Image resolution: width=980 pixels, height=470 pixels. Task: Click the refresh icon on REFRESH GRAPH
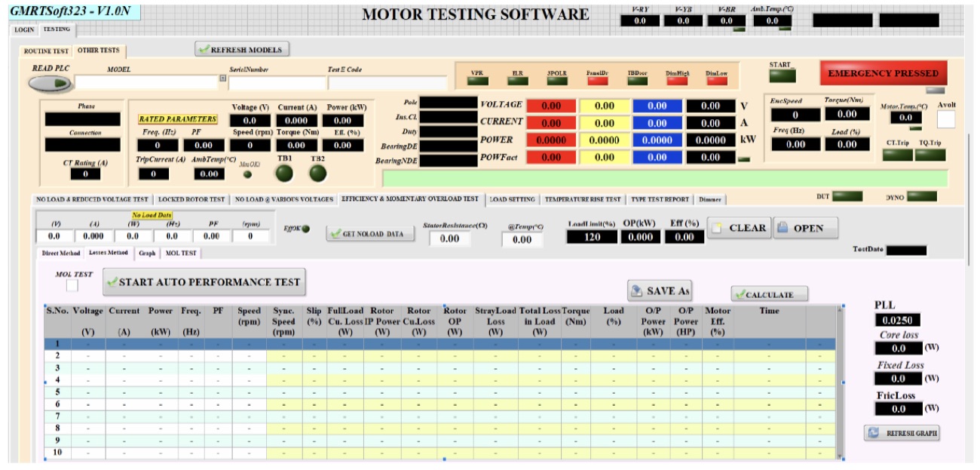(874, 433)
